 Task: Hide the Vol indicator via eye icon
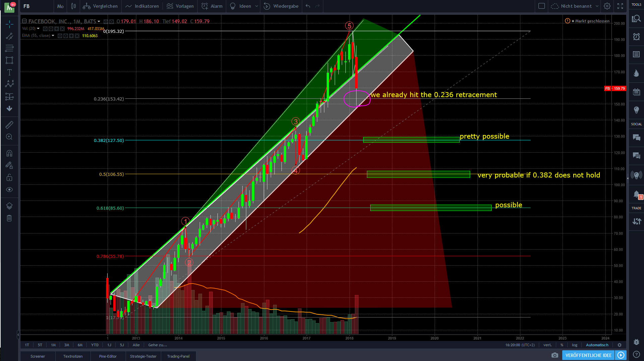(x=45, y=29)
